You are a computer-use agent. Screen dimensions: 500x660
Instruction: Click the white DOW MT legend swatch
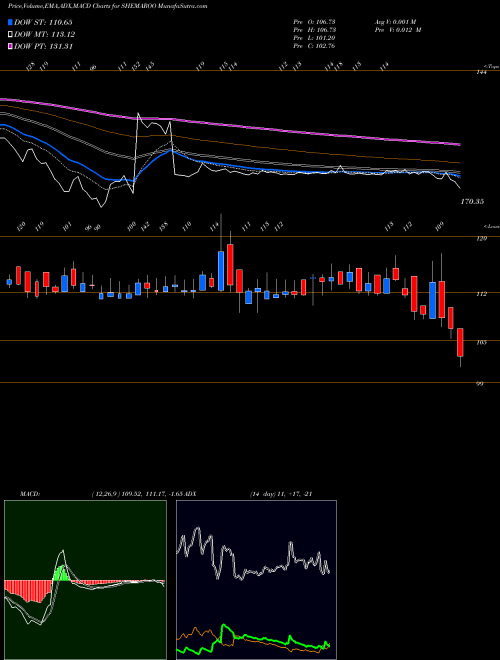click(x=10, y=35)
